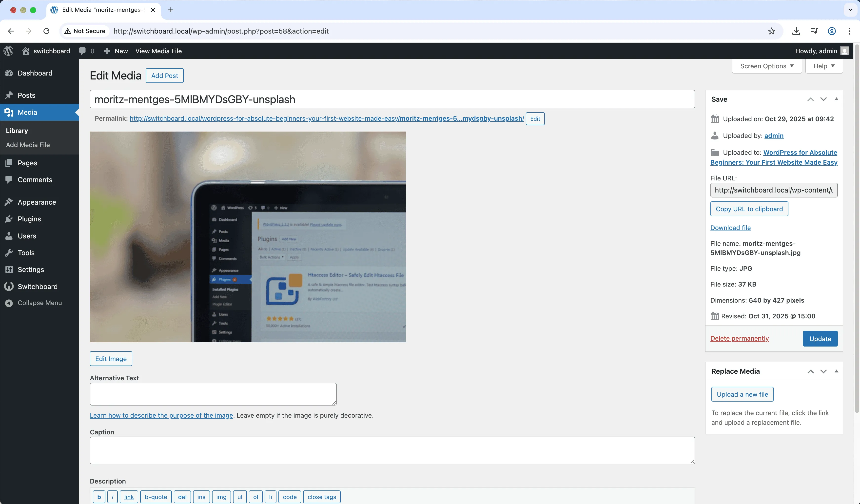Image resolution: width=860 pixels, height=504 pixels.
Task: Click into the Alternative Text field
Action: 213,394
